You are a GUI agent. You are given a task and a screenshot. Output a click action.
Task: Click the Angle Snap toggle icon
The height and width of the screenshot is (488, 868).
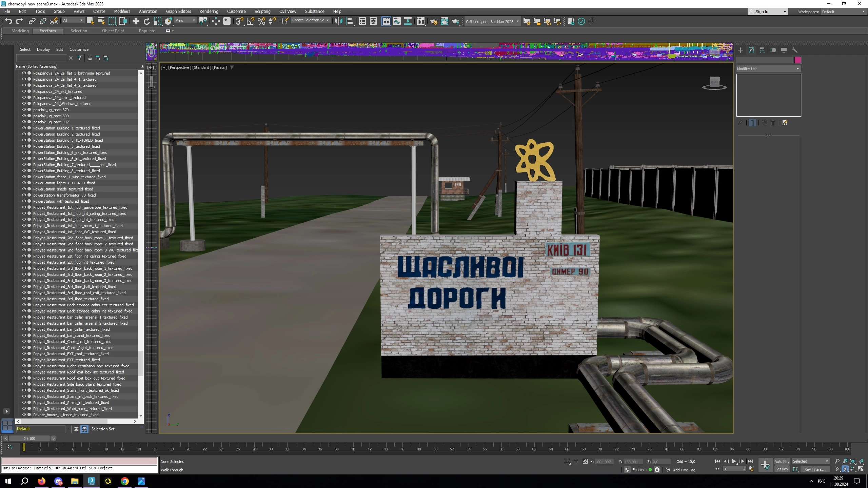pos(250,21)
